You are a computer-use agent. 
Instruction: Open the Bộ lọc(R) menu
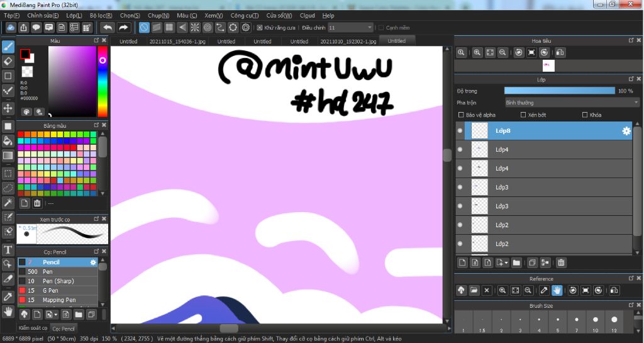tap(101, 16)
